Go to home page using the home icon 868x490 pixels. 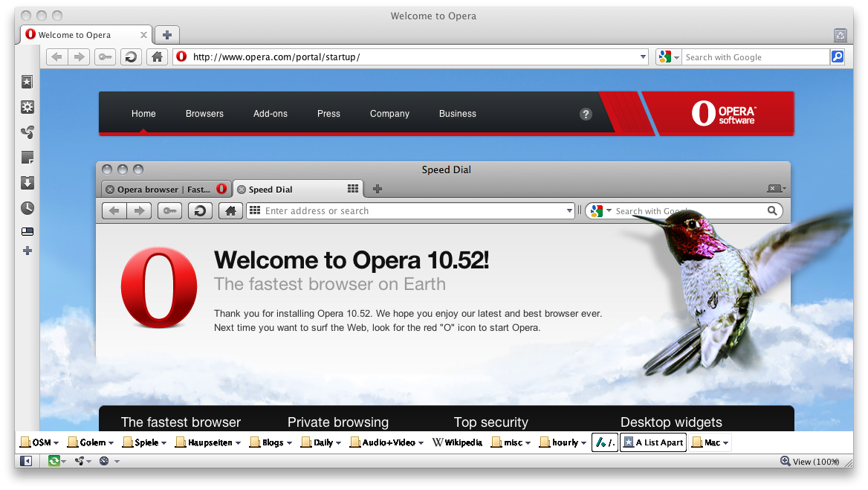157,57
